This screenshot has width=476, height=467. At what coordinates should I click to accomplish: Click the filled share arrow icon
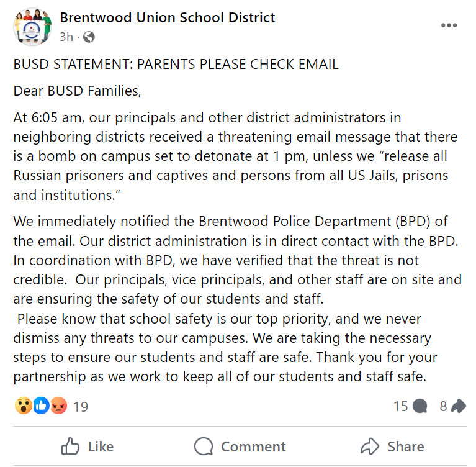coord(459,406)
